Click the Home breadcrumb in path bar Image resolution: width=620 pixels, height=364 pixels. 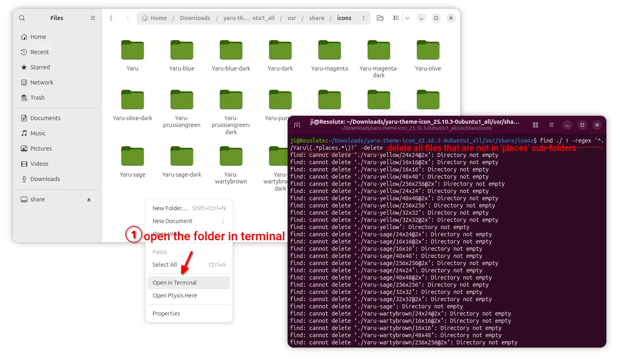click(x=155, y=18)
